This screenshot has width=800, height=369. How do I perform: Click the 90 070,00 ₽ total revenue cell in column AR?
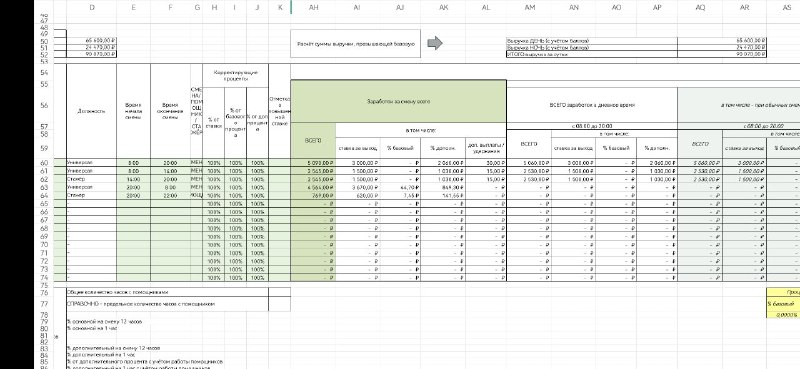[744, 54]
